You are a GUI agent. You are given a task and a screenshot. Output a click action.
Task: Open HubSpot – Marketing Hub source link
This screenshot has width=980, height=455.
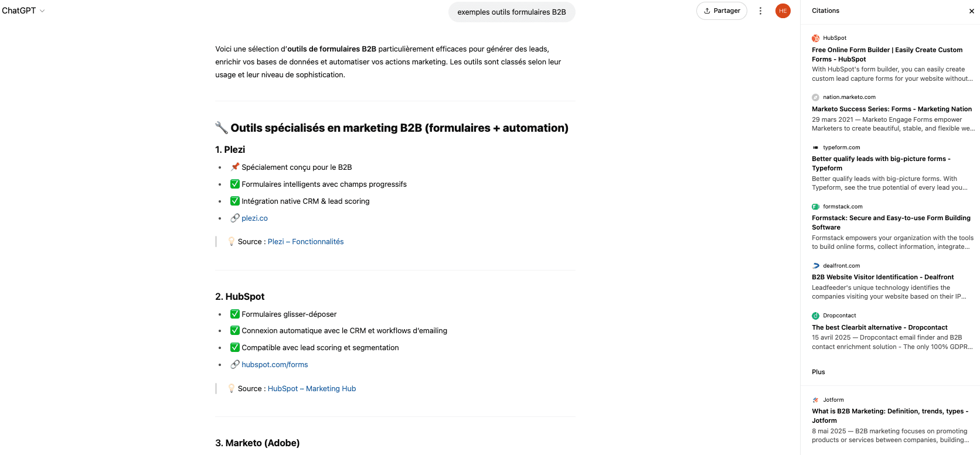click(x=312, y=388)
